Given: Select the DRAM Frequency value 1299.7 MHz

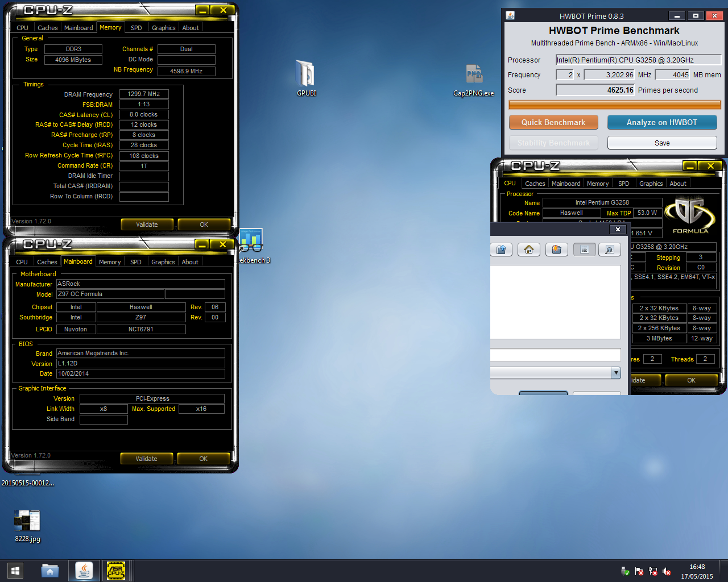Looking at the screenshot, I should click(x=144, y=94).
